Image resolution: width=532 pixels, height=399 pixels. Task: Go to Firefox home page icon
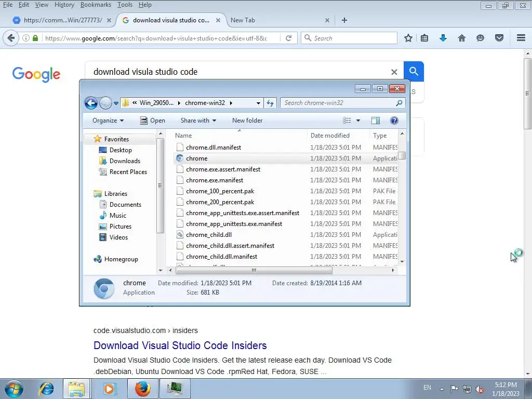coord(462,38)
